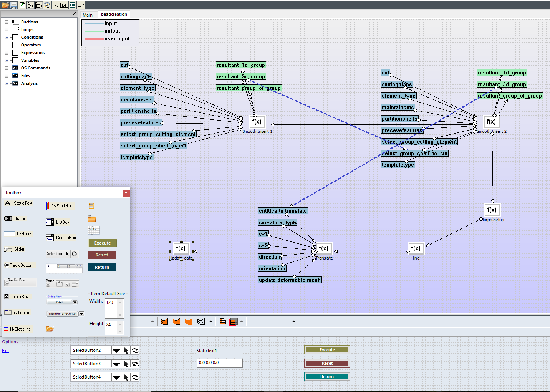Click the Options link
Image resolution: width=550 pixels, height=392 pixels.
(x=10, y=342)
